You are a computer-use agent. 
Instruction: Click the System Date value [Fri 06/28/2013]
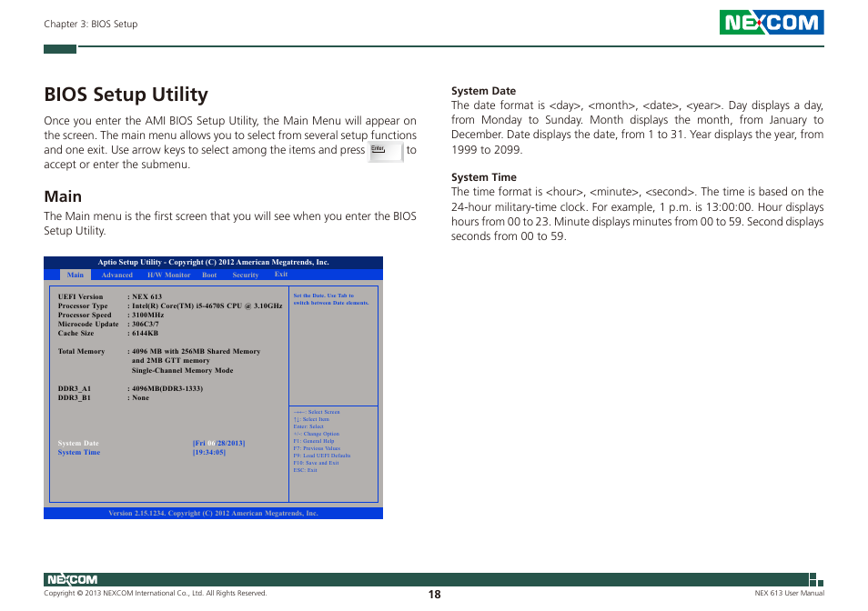click(x=218, y=443)
